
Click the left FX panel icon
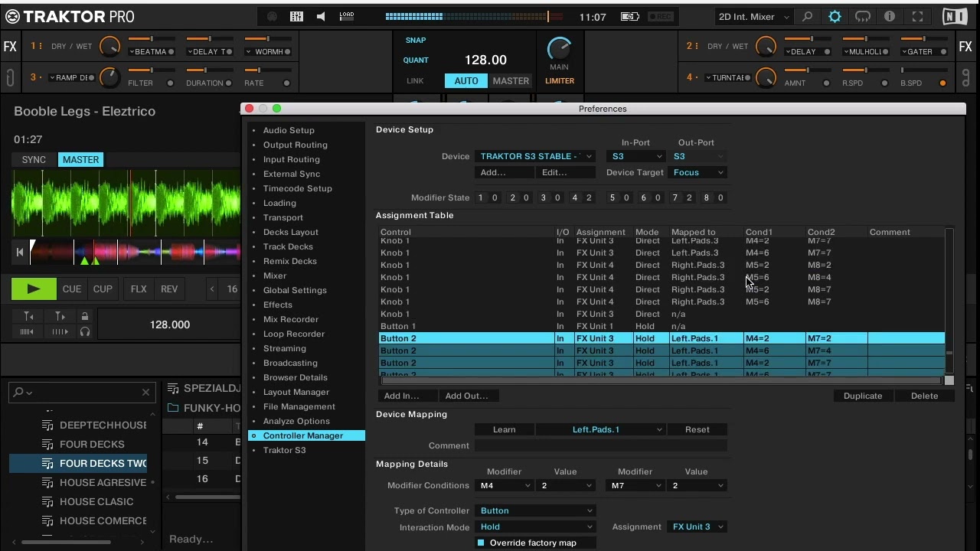click(10, 47)
